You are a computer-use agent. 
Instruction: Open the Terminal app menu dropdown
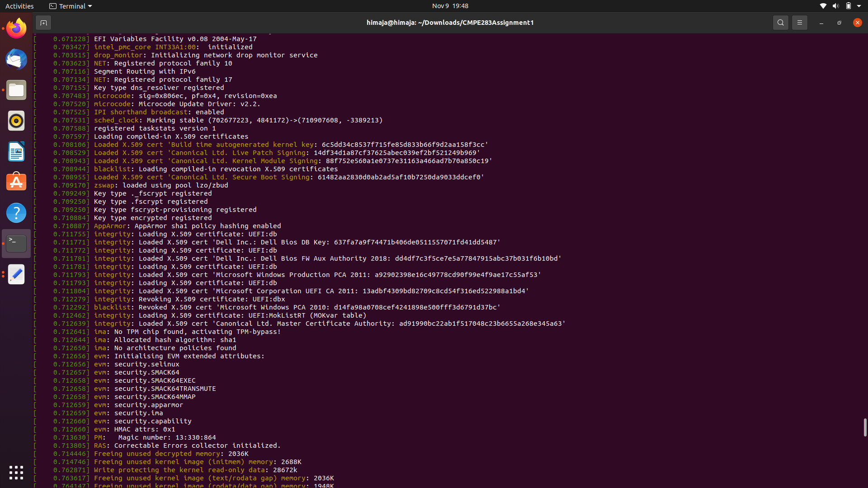coord(71,6)
